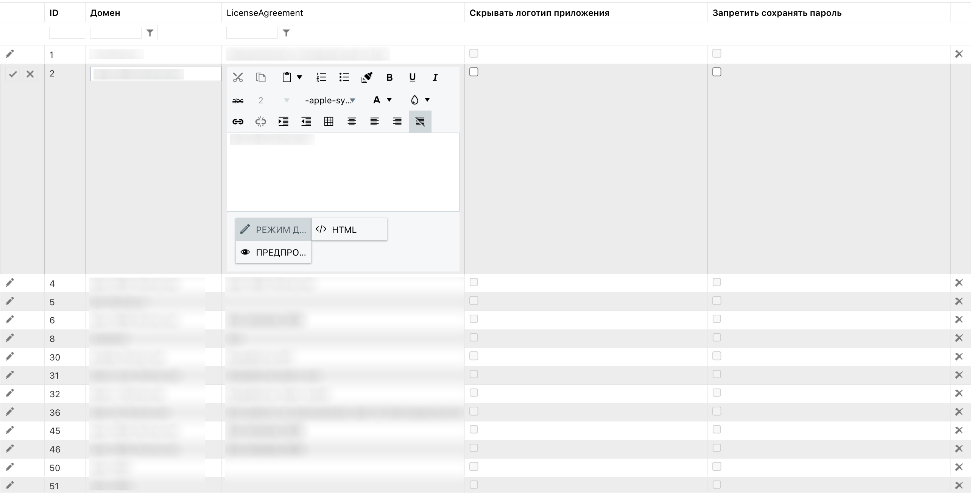Switch to preview tab ПРЕДПРО...
The height and width of the screenshot is (493, 980).
274,253
